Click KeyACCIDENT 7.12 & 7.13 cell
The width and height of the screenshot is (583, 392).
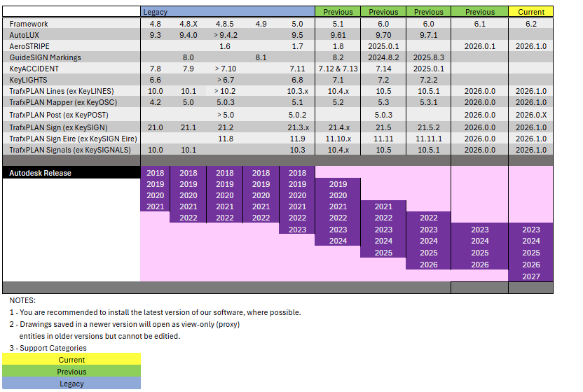[338, 69]
